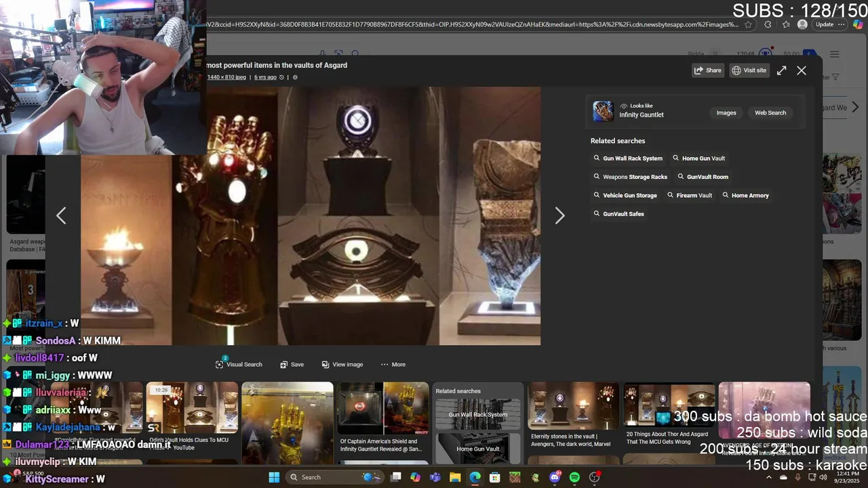Open the Visit site link
This screenshot has width=868, height=488.
coord(749,70)
